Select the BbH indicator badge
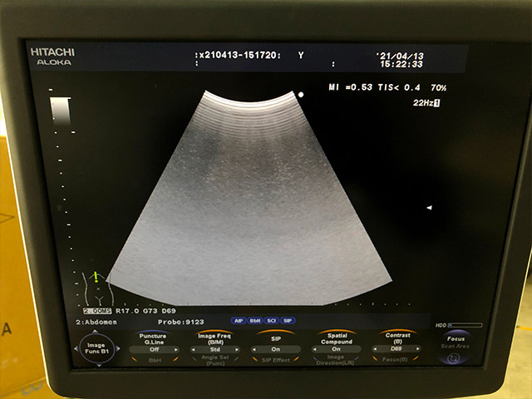 pyautogui.click(x=254, y=320)
